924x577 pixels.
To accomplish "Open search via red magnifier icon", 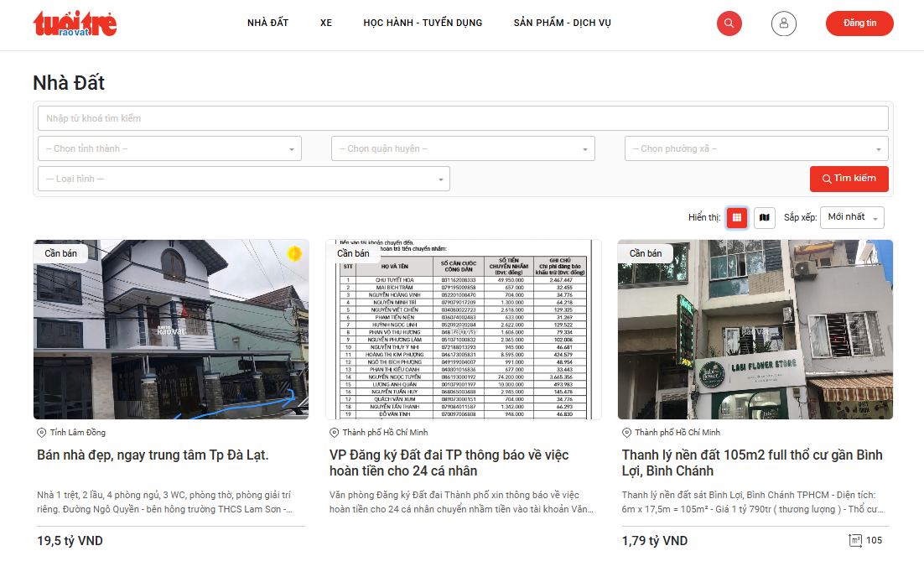I will point(729,23).
